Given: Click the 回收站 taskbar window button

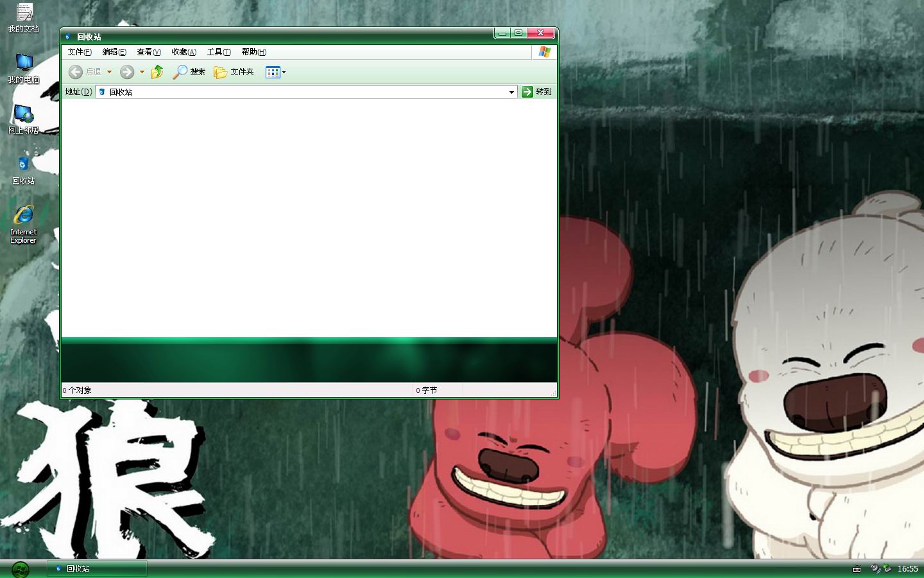Looking at the screenshot, I should click(x=98, y=568).
